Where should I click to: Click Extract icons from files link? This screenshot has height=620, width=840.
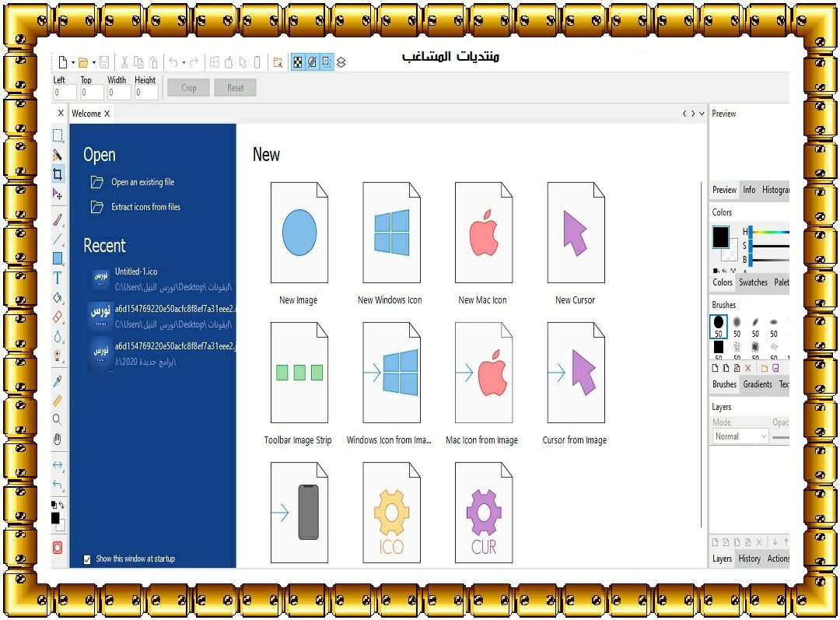point(145,207)
